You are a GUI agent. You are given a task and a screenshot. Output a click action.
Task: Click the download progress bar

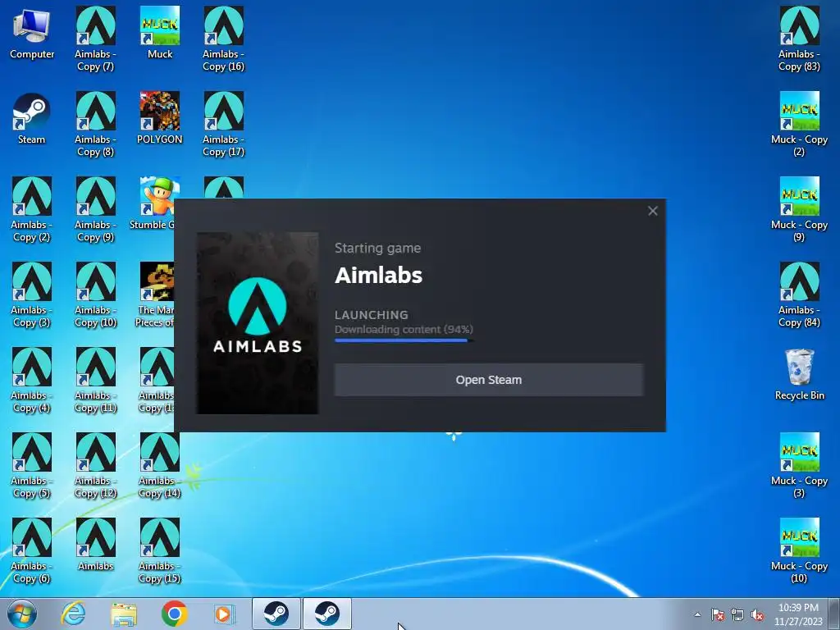[x=404, y=340]
